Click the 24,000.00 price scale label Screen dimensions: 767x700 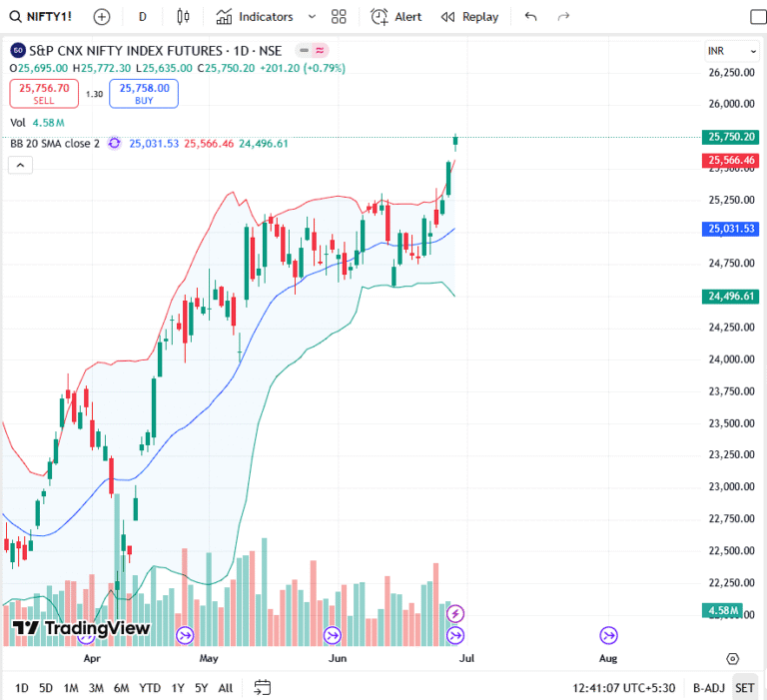[732, 359]
